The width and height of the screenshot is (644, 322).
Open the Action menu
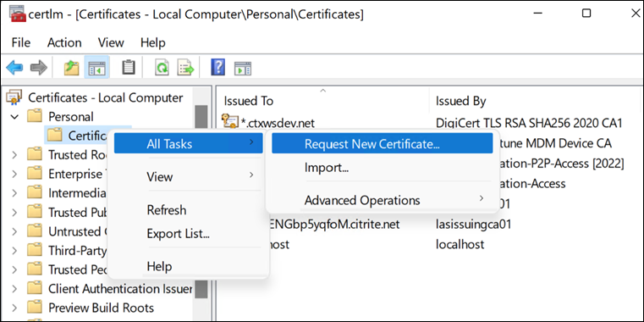point(64,42)
